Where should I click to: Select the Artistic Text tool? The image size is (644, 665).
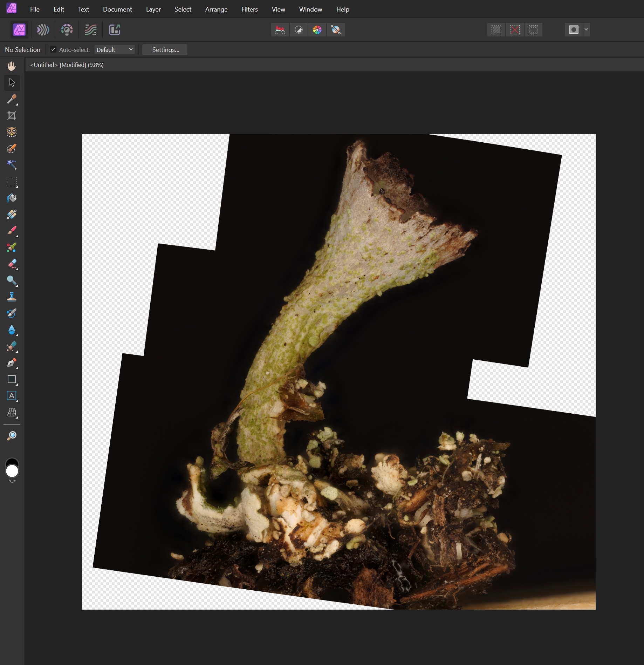tap(12, 396)
